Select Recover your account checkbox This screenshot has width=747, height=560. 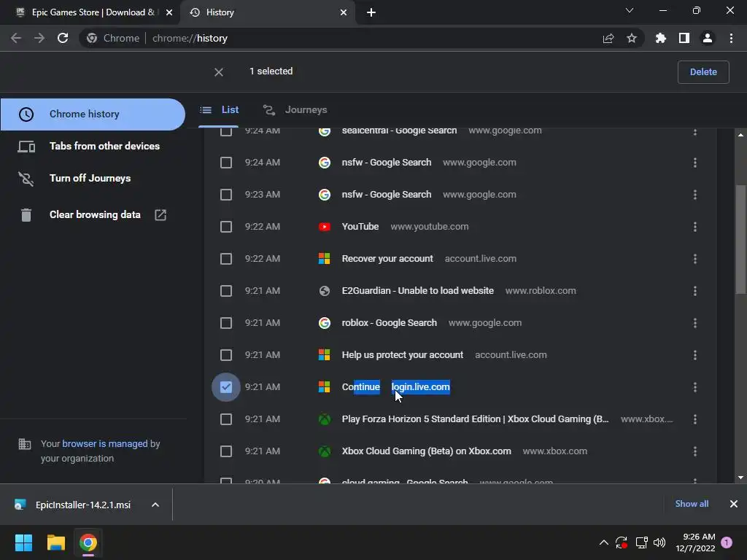pos(226,259)
